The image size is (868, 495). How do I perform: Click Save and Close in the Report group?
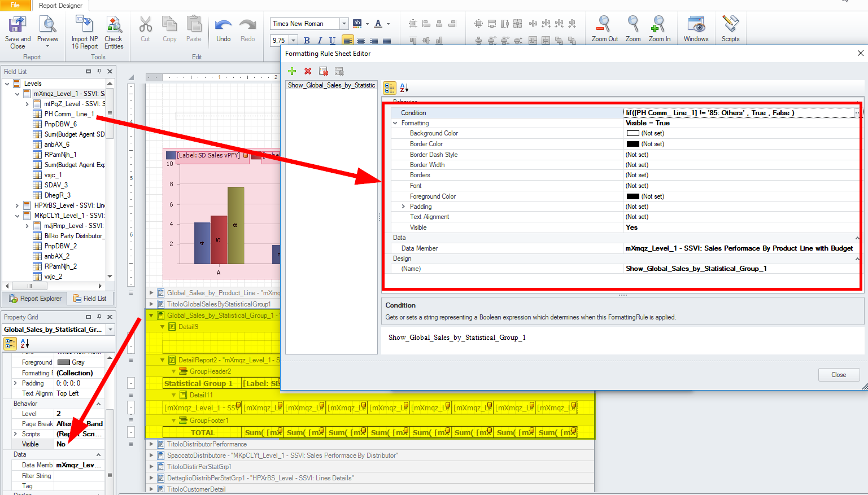[17, 28]
